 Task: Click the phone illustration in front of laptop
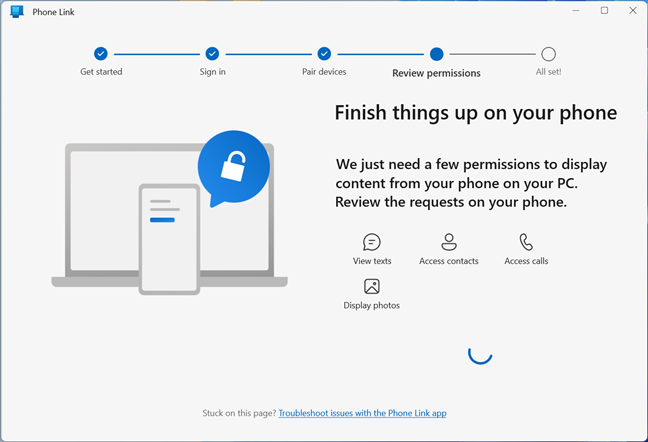tap(169, 238)
